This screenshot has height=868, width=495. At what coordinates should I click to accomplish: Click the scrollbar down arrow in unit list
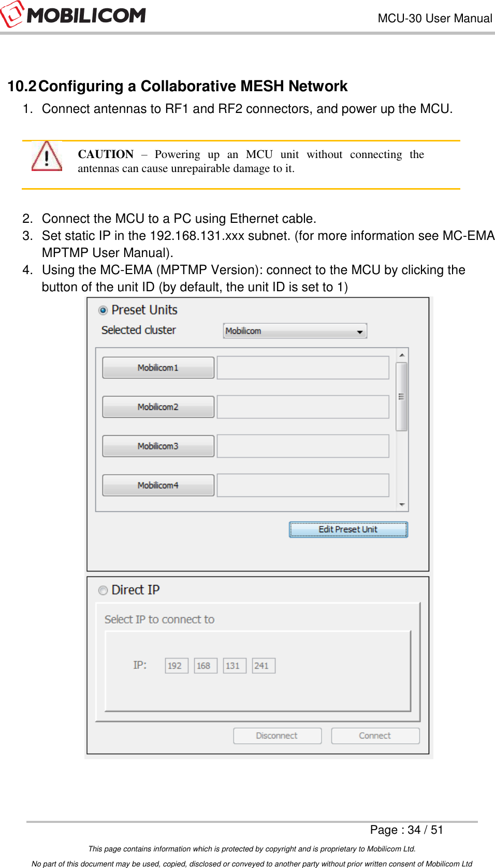pos(403,506)
